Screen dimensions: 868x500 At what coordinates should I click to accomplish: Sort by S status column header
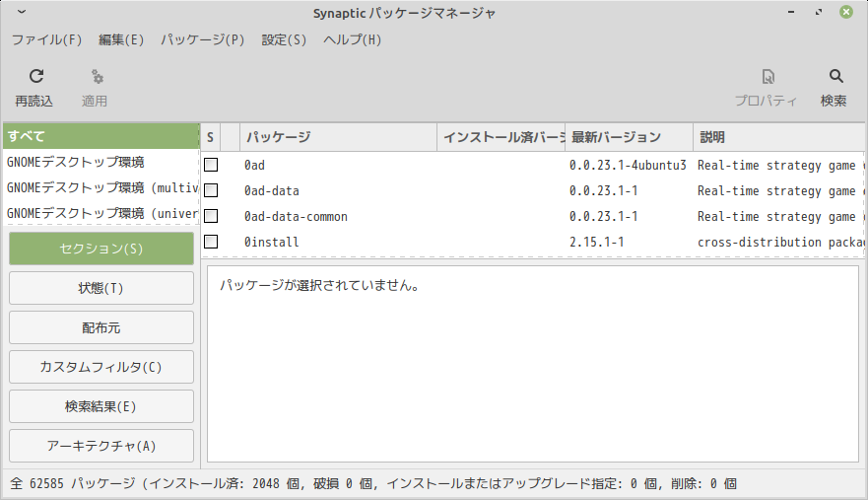click(211, 137)
